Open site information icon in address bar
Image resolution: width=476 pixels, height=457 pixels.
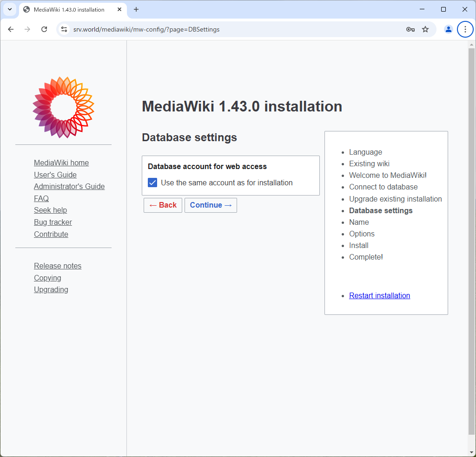64,29
